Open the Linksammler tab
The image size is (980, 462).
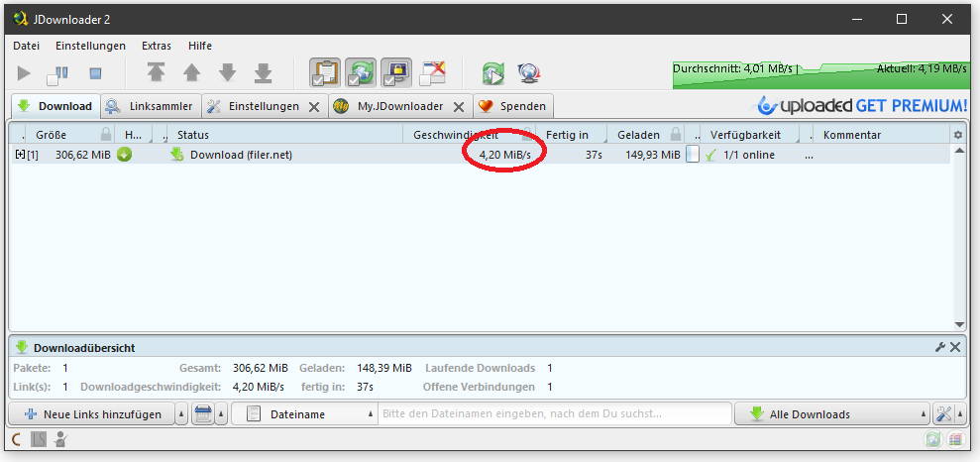pos(151,106)
